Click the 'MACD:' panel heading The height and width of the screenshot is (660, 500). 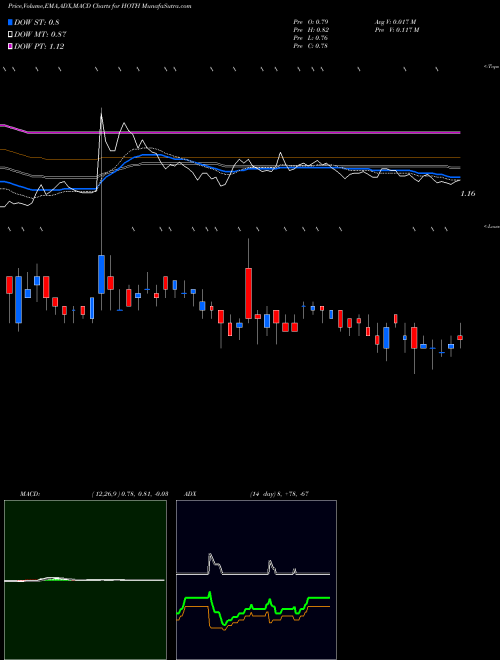coord(30,494)
